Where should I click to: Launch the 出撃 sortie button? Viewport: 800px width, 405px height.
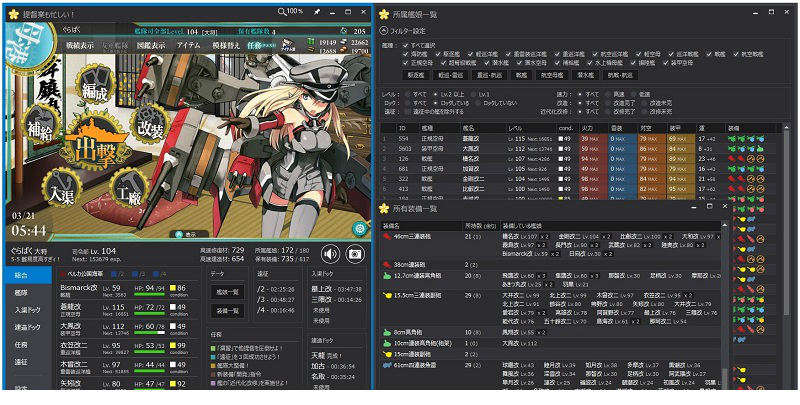[97, 144]
